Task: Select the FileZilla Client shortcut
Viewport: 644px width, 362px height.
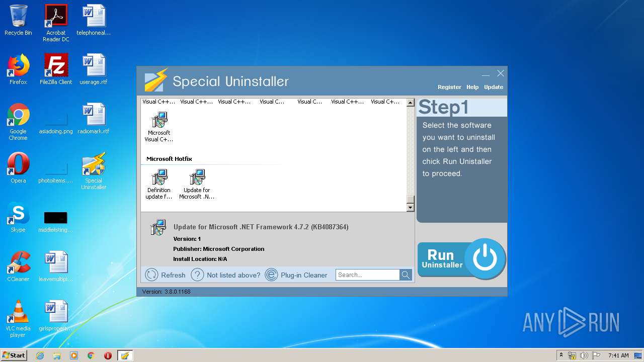Action: pyautogui.click(x=56, y=69)
